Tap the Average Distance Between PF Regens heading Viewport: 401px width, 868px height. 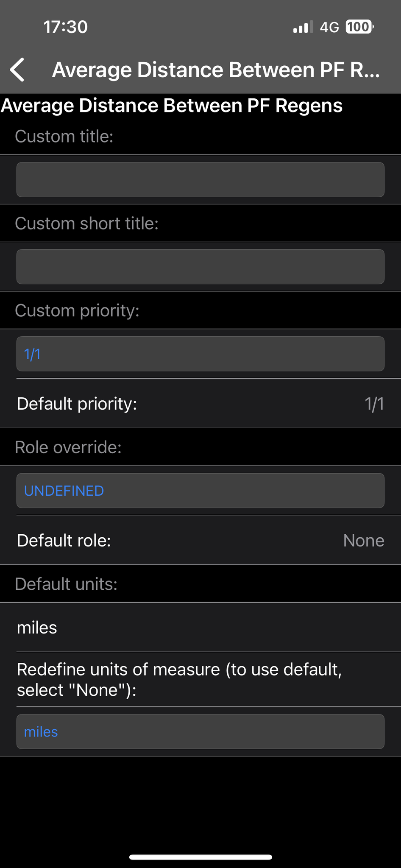tap(171, 106)
